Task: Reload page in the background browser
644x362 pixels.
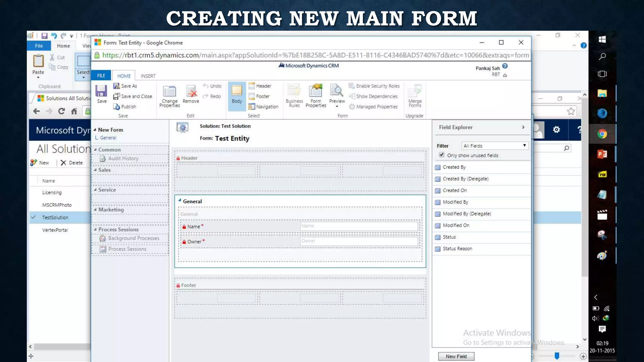Action: [x=61, y=111]
